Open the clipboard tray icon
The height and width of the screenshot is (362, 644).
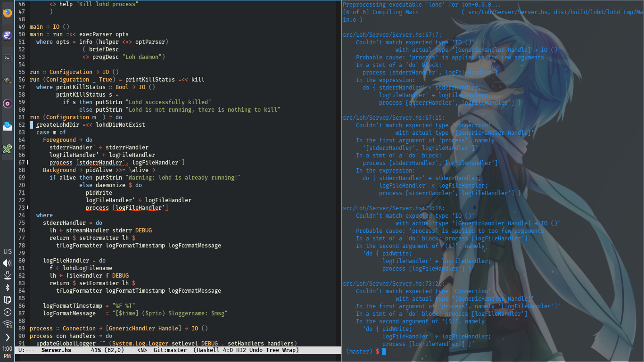click(x=8, y=300)
